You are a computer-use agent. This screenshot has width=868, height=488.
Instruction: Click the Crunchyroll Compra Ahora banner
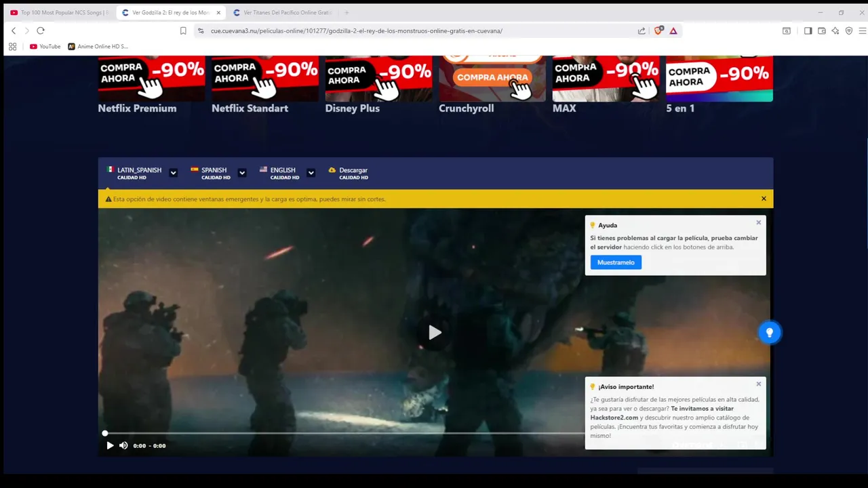tap(492, 79)
